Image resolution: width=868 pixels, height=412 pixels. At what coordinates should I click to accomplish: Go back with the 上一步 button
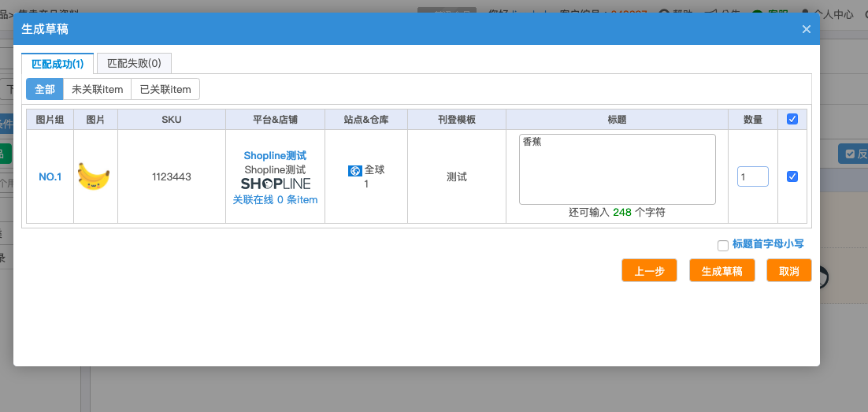pyautogui.click(x=649, y=270)
